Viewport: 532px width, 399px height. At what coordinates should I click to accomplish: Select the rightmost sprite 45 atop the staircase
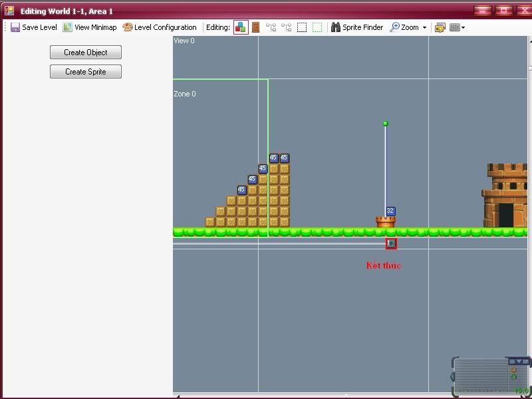(284, 158)
